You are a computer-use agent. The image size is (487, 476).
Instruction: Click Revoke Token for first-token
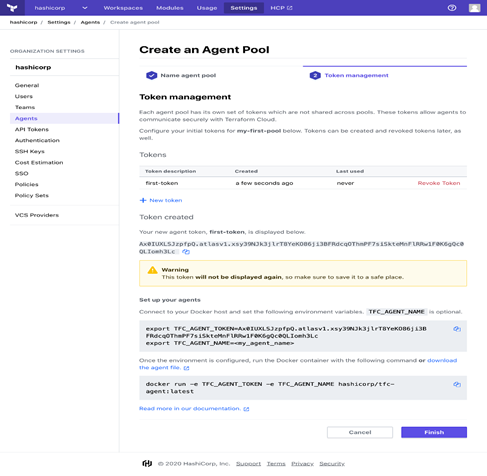(439, 183)
